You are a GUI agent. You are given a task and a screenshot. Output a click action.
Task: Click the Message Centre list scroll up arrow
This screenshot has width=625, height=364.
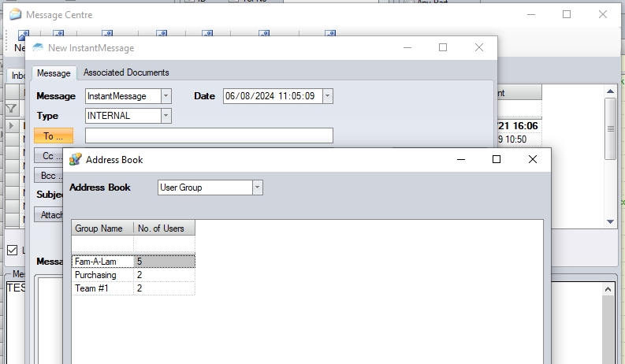click(x=610, y=91)
